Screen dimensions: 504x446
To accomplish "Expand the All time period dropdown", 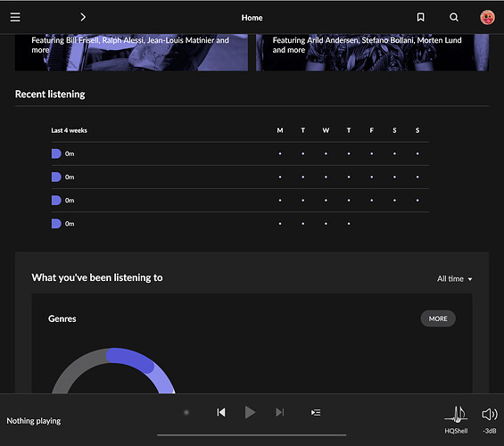I will [455, 278].
